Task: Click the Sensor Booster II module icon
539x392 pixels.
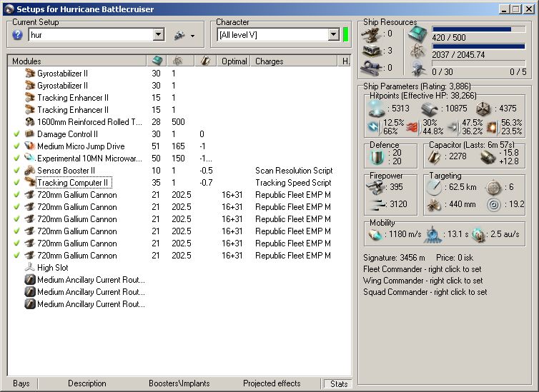Action: [x=29, y=171]
